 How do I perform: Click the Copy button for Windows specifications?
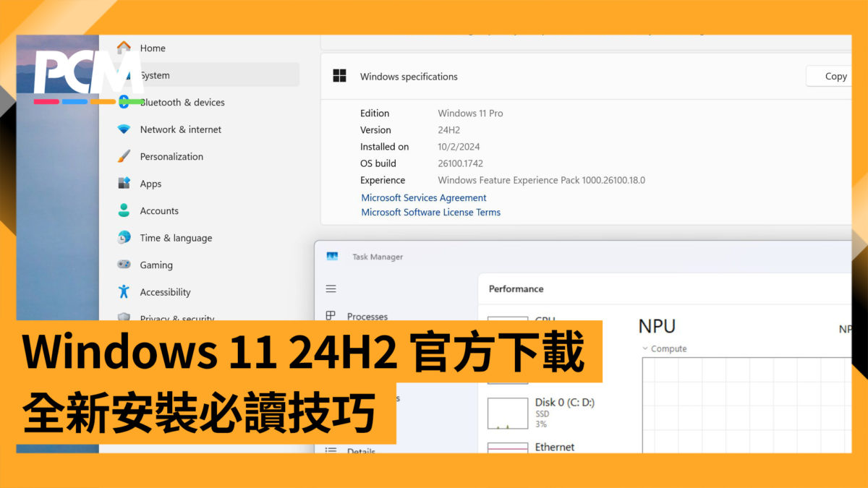(835, 76)
